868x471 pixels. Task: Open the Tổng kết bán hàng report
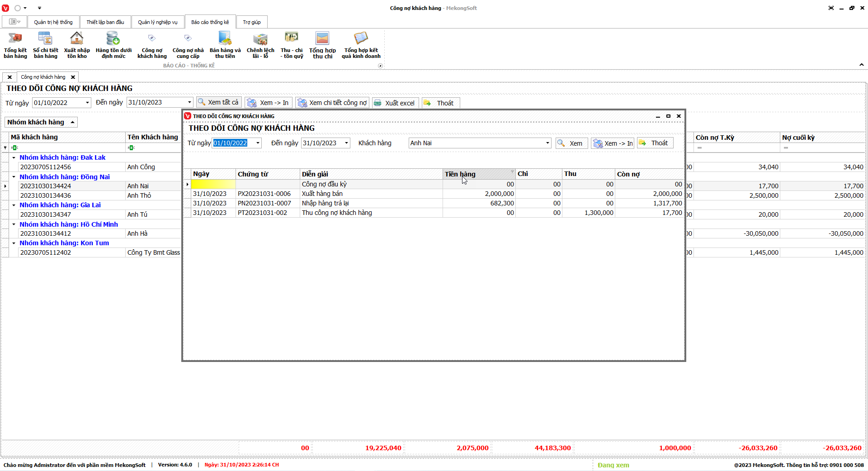[x=15, y=45]
